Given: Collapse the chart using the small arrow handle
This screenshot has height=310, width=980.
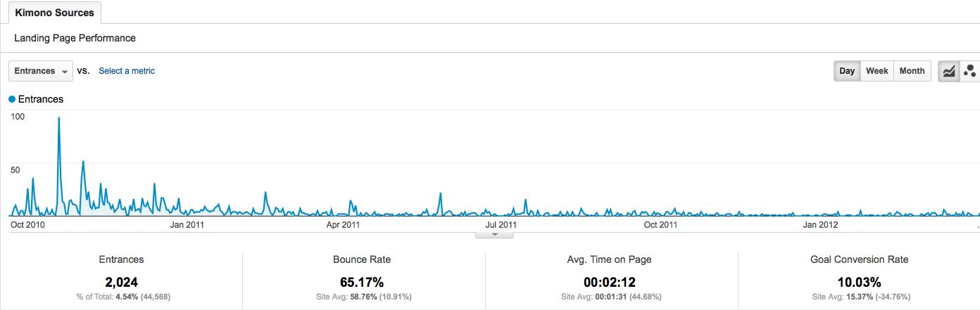Looking at the screenshot, I should (494, 235).
